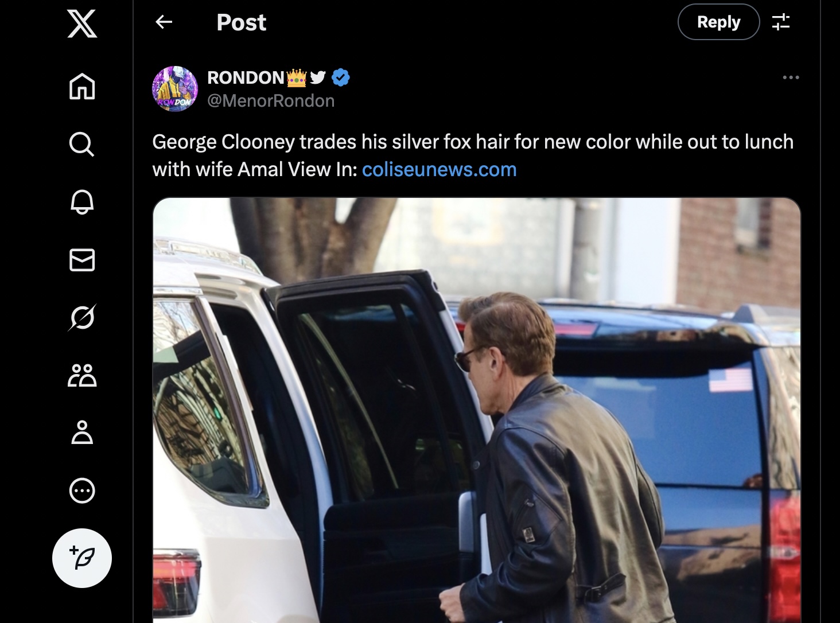
Task: Open the attached photo of man by SUV
Action: tap(476, 410)
